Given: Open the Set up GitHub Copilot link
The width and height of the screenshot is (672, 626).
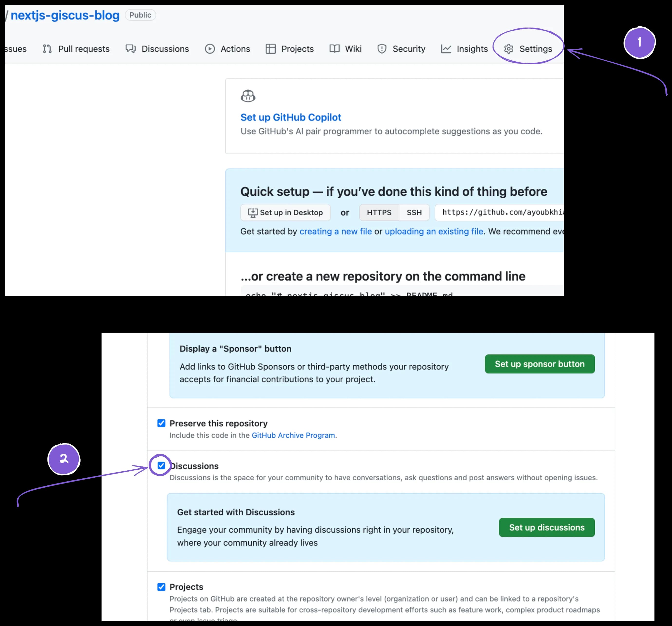Looking at the screenshot, I should [291, 117].
